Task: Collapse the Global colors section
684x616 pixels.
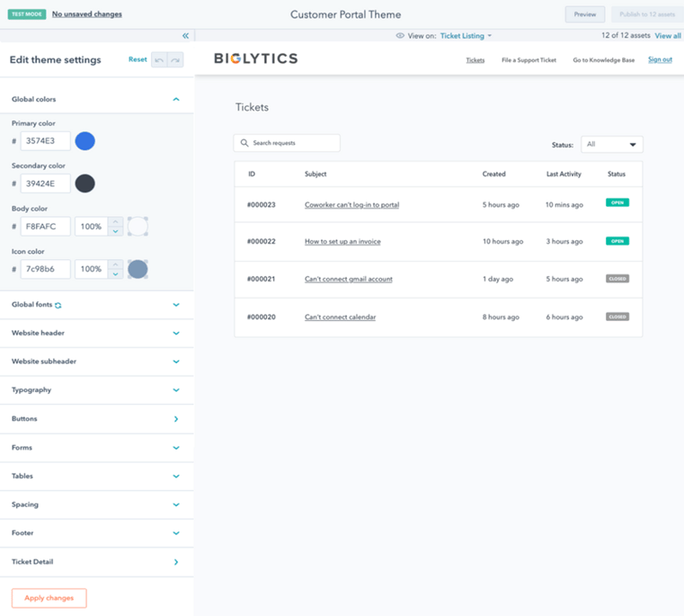Action: click(176, 100)
